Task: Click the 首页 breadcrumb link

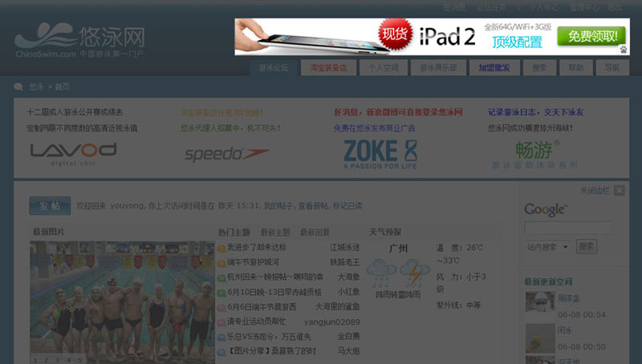Action: [63, 87]
